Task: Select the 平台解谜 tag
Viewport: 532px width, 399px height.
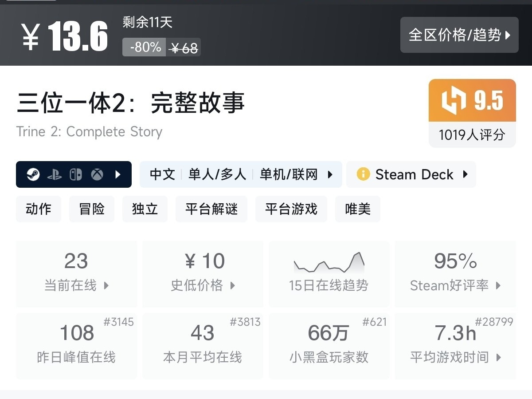Action: (x=211, y=209)
